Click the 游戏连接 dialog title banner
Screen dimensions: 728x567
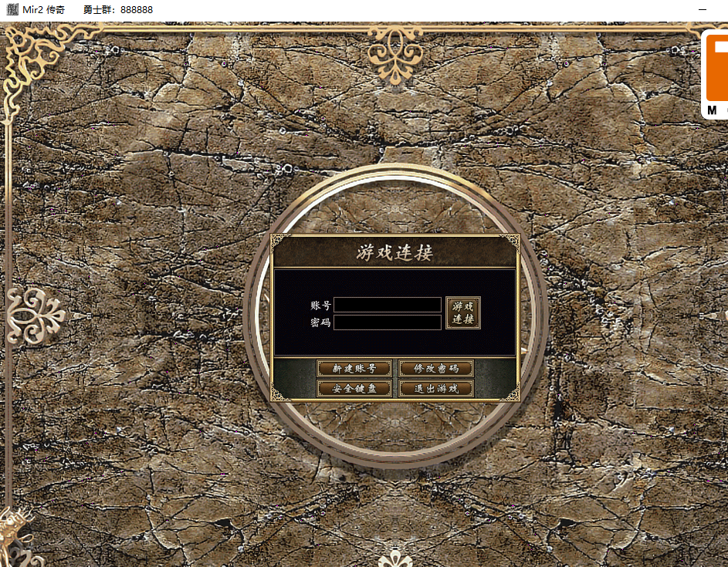click(x=395, y=253)
